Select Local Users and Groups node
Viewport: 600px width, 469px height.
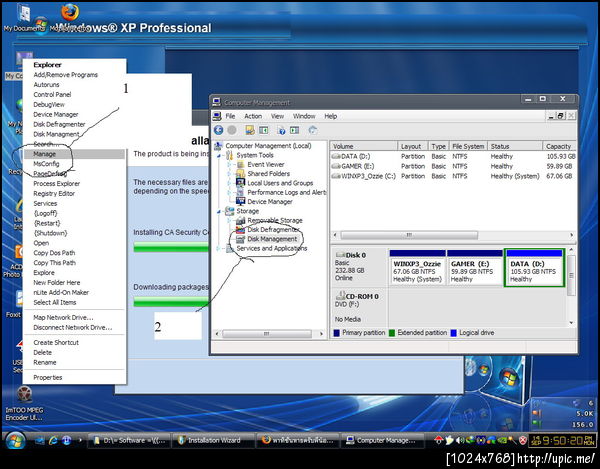280,183
